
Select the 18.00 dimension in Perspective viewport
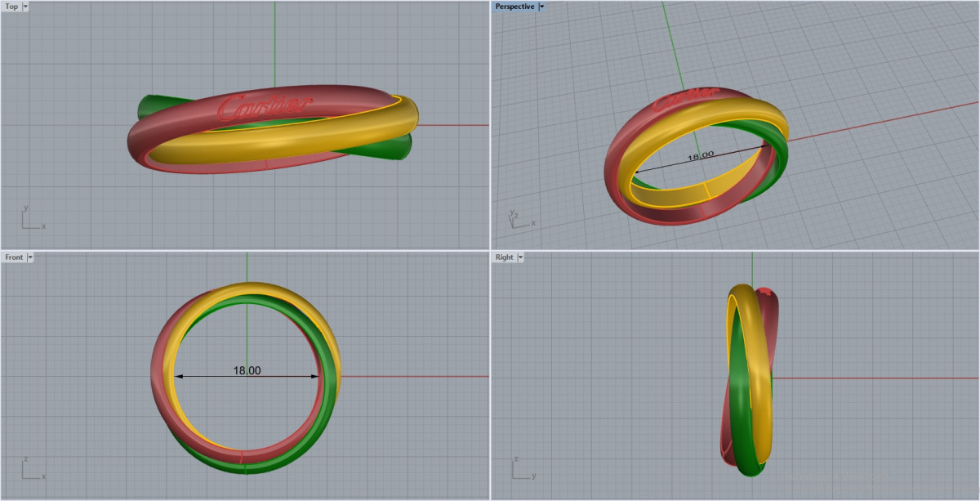tap(701, 154)
